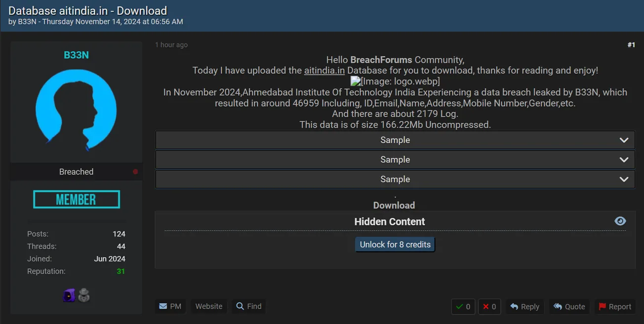This screenshot has height=324, width=644.
Task: Reply to this post
Action: point(524,307)
